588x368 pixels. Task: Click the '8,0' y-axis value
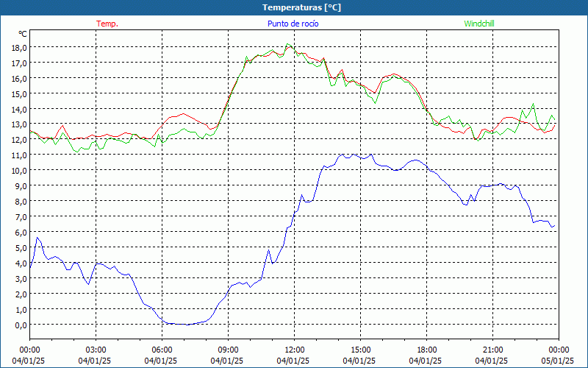tap(23, 201)
